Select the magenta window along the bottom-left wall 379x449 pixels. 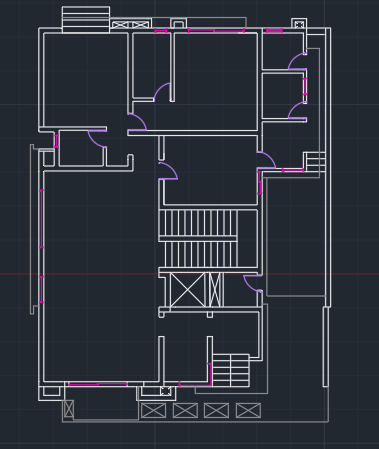click(x=98, y=384)
